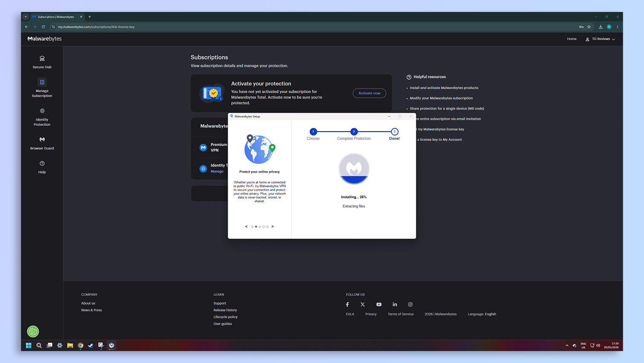This screenshot has width=644, height=363.
Task: Switch to the Subscriptions browser tab
Action: tap(56, 17)
